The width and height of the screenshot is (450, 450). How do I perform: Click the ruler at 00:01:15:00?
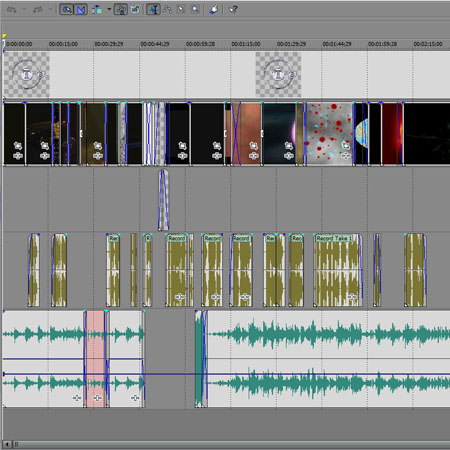pyautogui.click(x=246, y=44)
